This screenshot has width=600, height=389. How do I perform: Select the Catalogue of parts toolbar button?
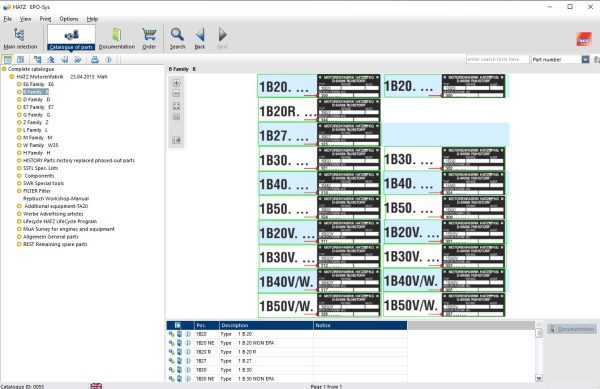tap(71, 38)
